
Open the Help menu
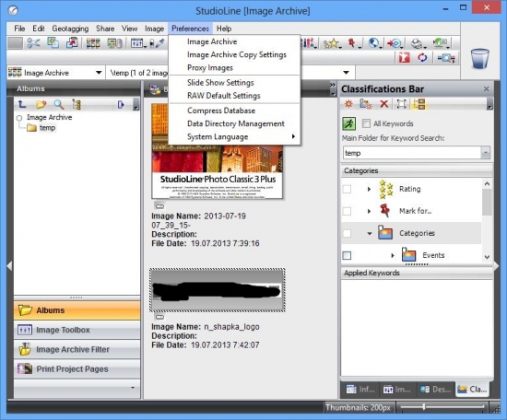click(224, 29)
